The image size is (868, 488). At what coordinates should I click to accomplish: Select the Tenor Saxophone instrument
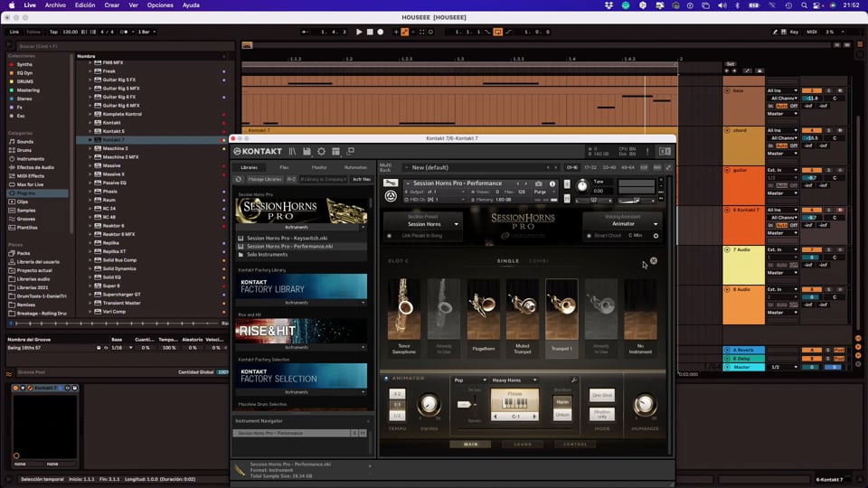404,316
